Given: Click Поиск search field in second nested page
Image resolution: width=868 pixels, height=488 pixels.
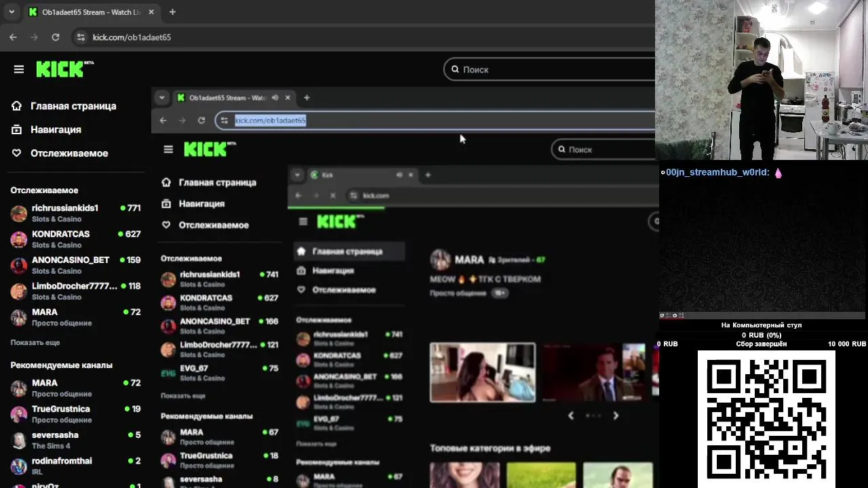Looking at the screenshot, I should (x=604, y=149).
